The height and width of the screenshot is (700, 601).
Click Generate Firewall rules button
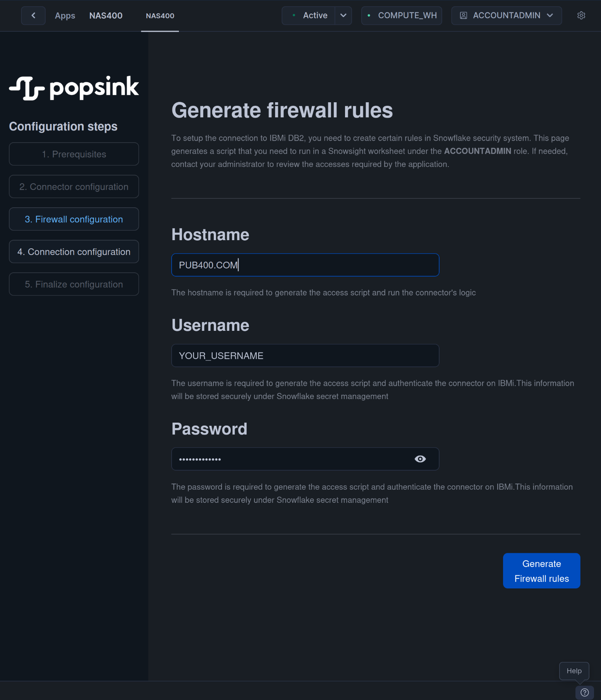541,571
